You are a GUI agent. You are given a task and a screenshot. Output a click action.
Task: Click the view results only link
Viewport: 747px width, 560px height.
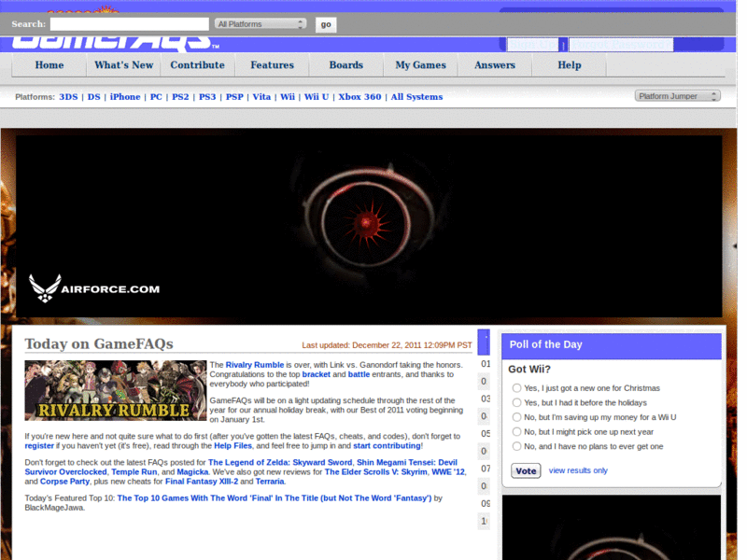(578, 470)
